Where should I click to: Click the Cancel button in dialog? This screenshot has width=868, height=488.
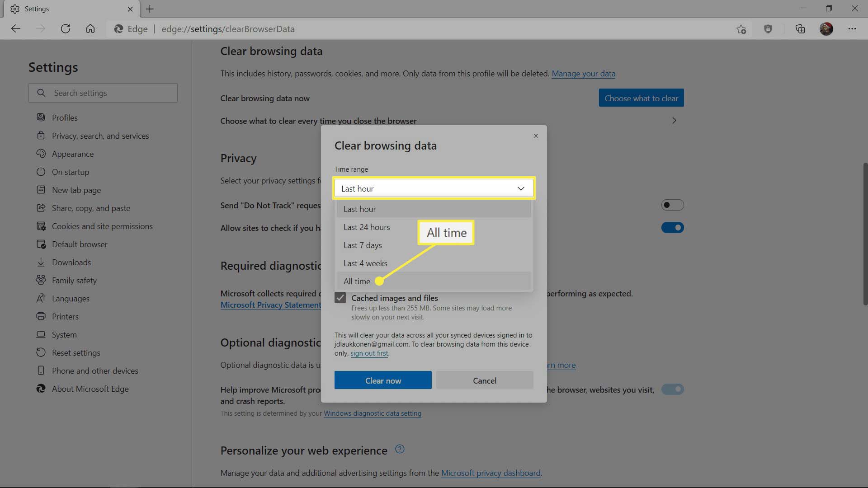pyautogui.click(x=485, y=380)
